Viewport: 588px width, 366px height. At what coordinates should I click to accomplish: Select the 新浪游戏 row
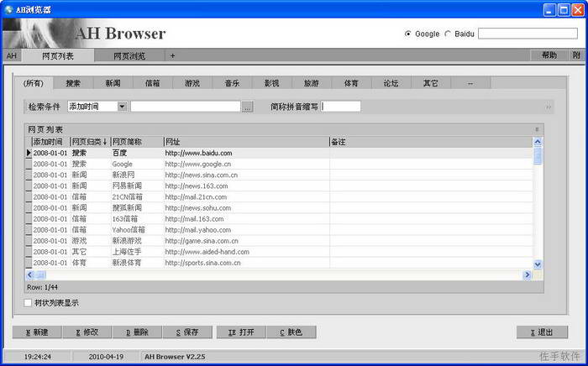pos(279,241)
